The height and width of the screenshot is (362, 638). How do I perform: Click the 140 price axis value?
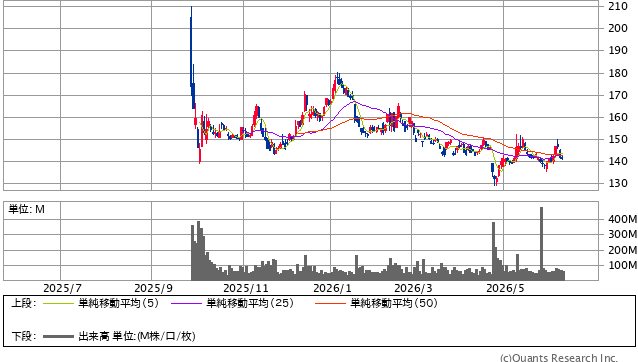pyautogui.click(x=618, y=161)
